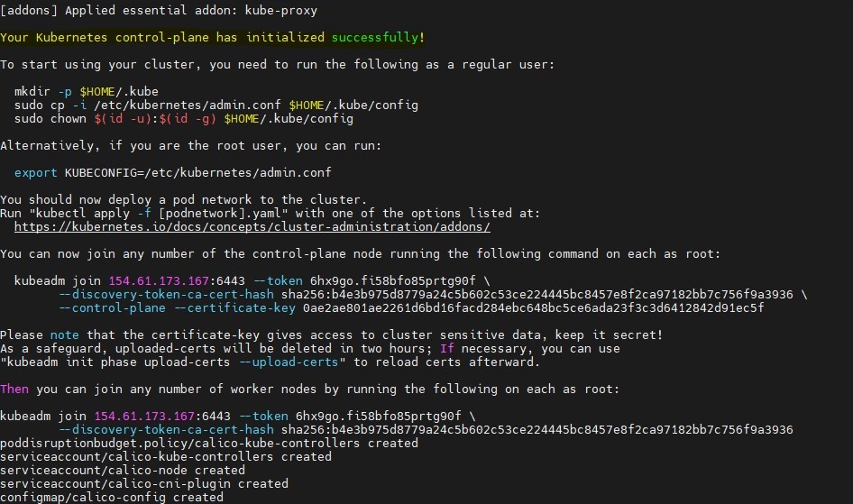Click the 'serviceaccount/calico-kube-controllers created' line
Screen dimensions: 853x504
coord(165,457)
